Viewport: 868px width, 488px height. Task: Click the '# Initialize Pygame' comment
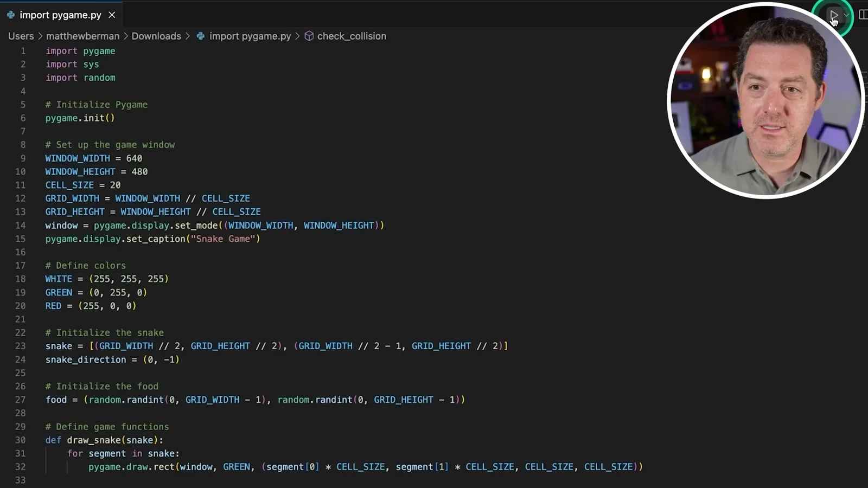97,105
